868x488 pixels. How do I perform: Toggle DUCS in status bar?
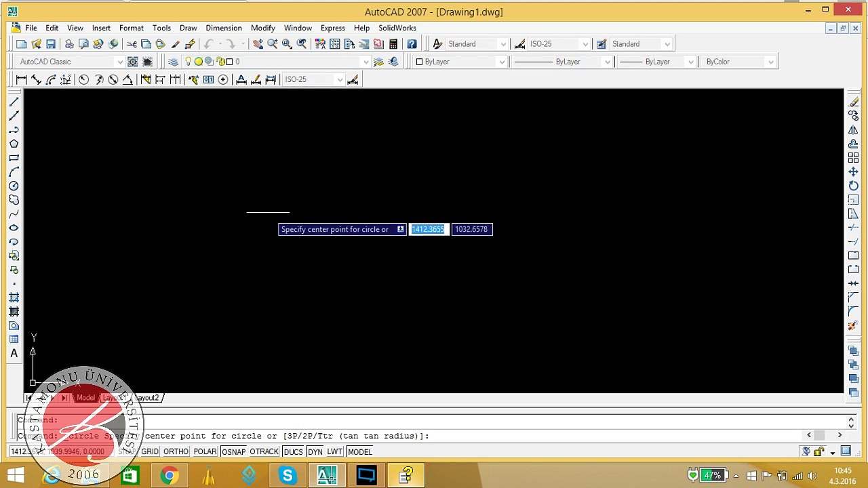[x=293, y=451]
